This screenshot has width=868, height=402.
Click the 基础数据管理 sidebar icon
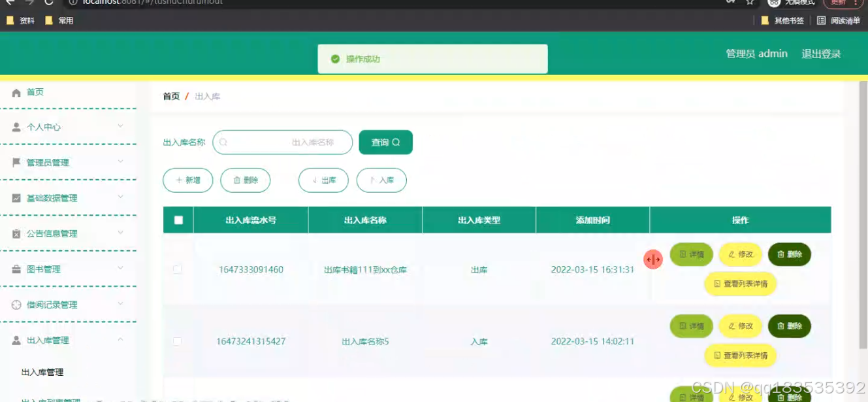pyautogui.click(x=16, y=197)
